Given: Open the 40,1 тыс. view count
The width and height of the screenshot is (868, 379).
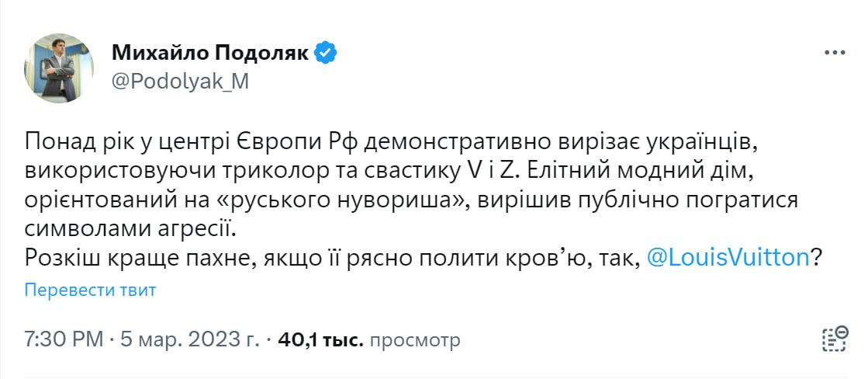Looking at the screenshot, I should [320, 340].
